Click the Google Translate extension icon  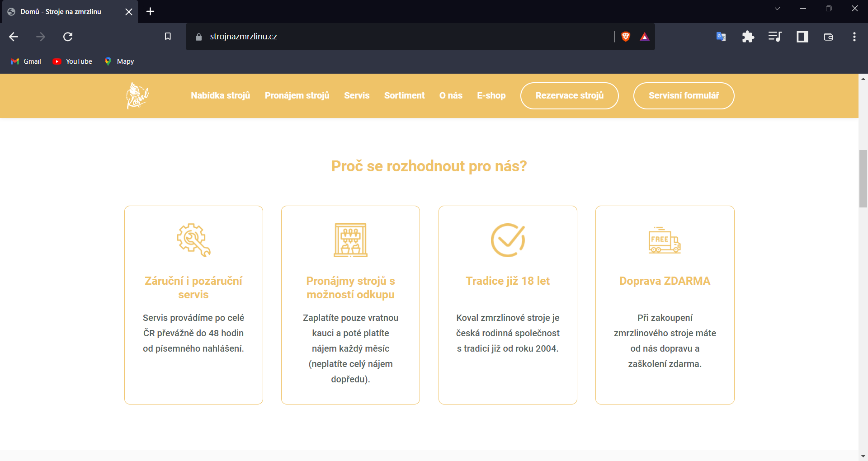pyautogui.click(x=721, y=37)
